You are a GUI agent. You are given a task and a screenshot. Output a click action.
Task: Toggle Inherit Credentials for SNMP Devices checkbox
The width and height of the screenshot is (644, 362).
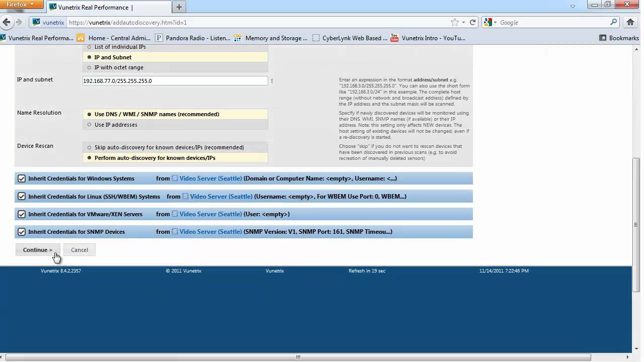click(x=22, y=232)
